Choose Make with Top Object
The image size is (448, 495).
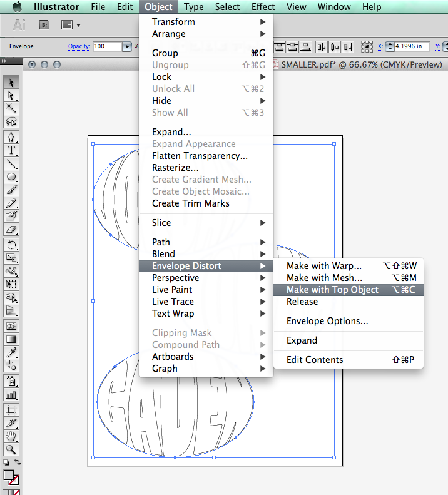tap(349, 290)
